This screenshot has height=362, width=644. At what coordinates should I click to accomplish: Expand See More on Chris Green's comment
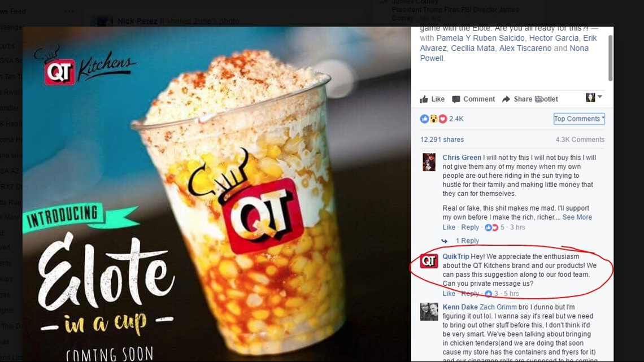(577, 217)
